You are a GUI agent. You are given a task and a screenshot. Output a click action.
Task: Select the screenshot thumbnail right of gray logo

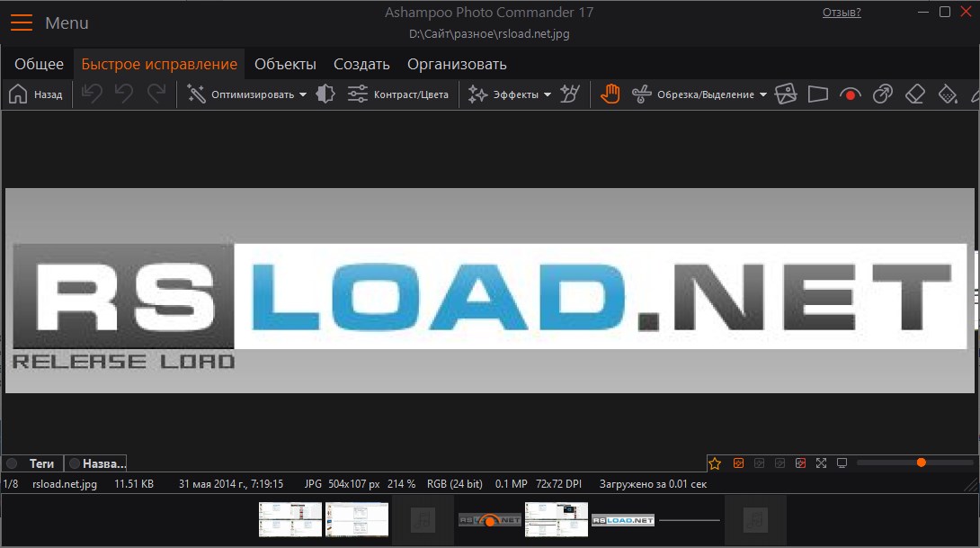(x=557, y=519)
